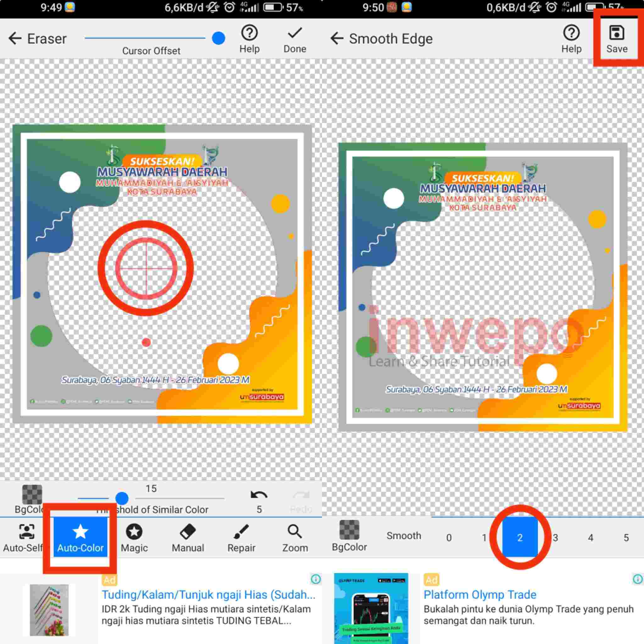Viewport: 644px width, 644px height.
Task: Set smooth level to 4
Action: click(x=590, y=538)
